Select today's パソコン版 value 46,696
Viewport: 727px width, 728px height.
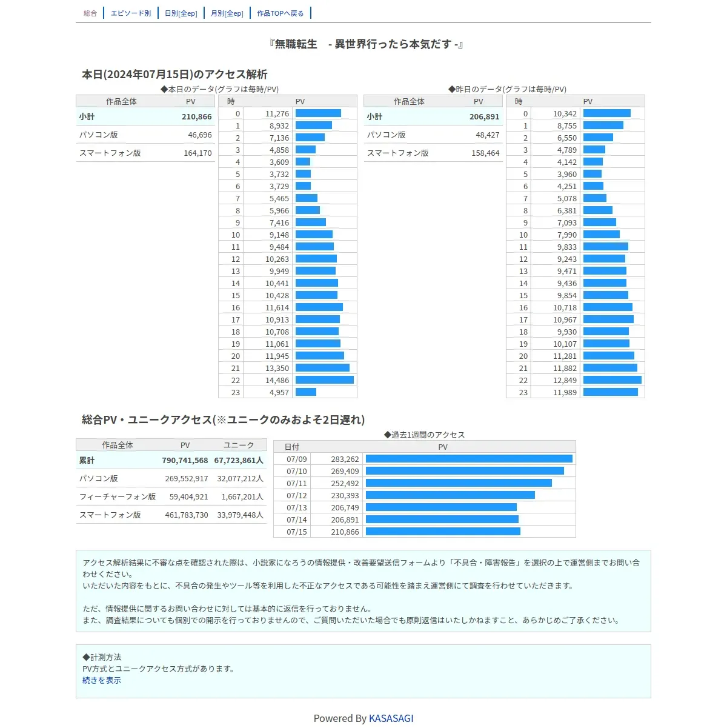200,135
